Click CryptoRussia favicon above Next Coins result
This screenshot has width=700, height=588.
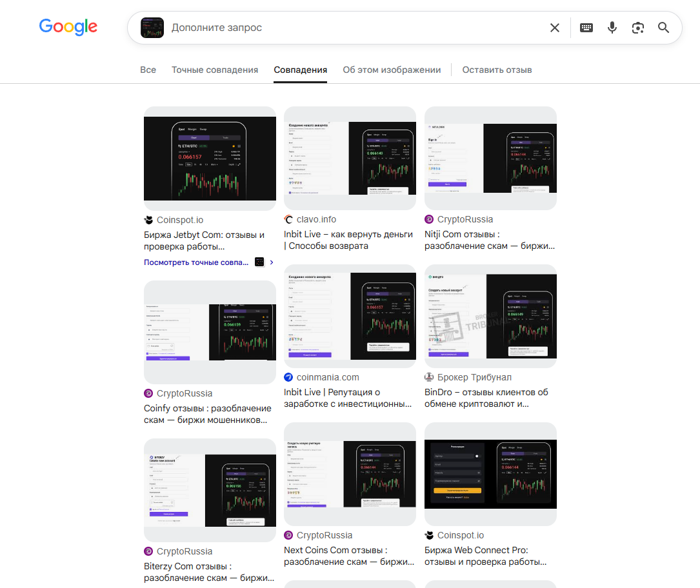(x=288, y=535)
